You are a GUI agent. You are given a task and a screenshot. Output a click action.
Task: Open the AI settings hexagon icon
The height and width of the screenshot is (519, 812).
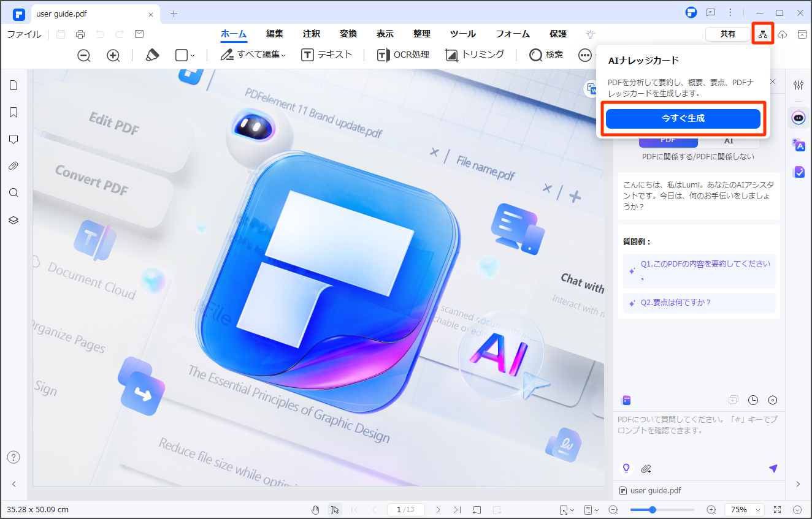coord(773,400)
